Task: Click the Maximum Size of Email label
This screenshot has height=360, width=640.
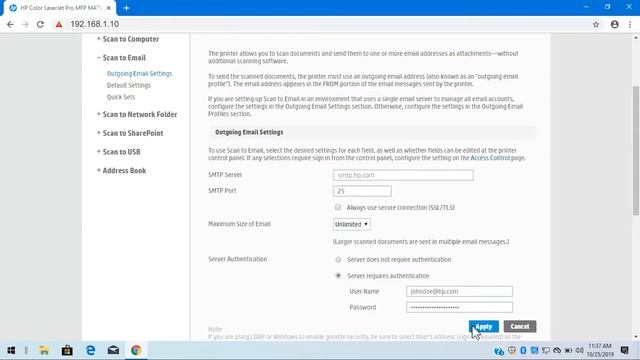Action: tap(240, 224)
